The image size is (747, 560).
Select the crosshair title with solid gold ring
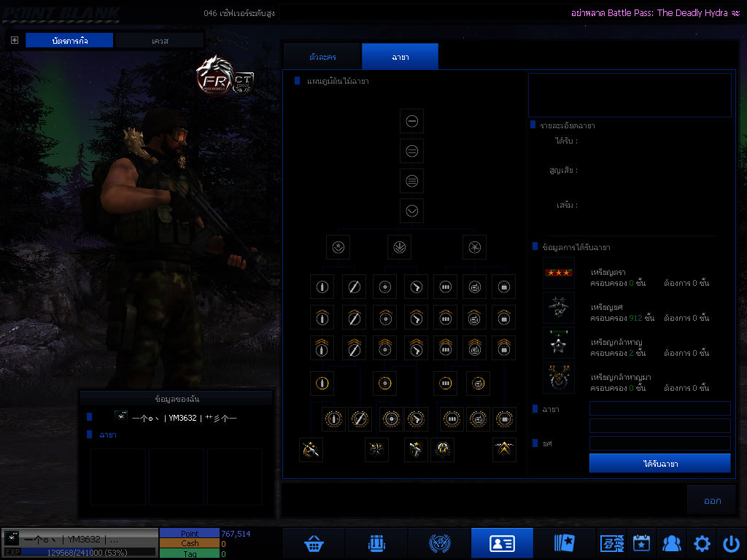(x=385, y=384)
